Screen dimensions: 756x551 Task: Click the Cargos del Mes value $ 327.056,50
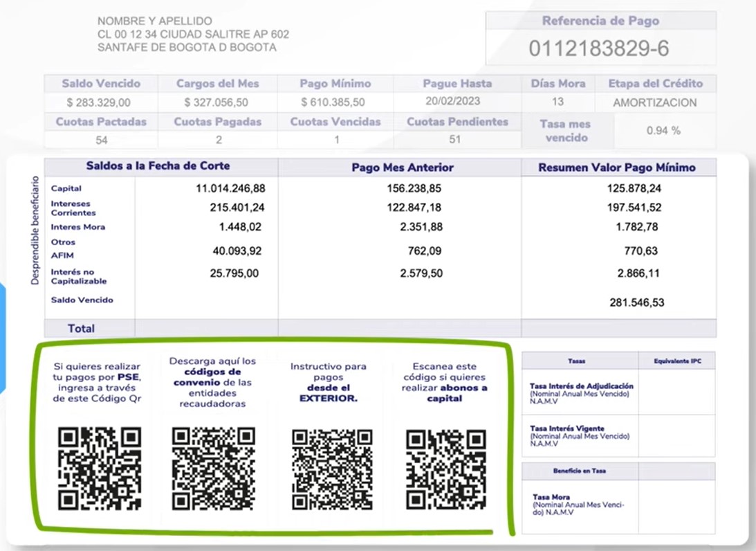[x=216, y=102]
